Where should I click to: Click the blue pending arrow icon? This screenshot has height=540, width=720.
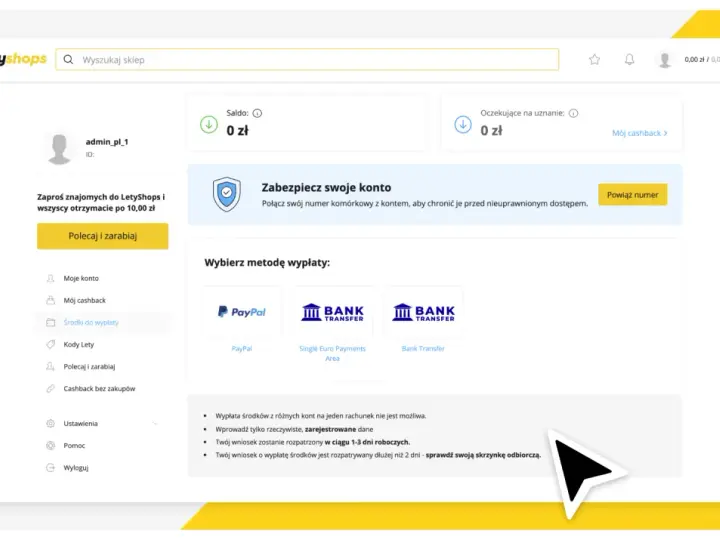pyautogui.click(x=463, y=124)
